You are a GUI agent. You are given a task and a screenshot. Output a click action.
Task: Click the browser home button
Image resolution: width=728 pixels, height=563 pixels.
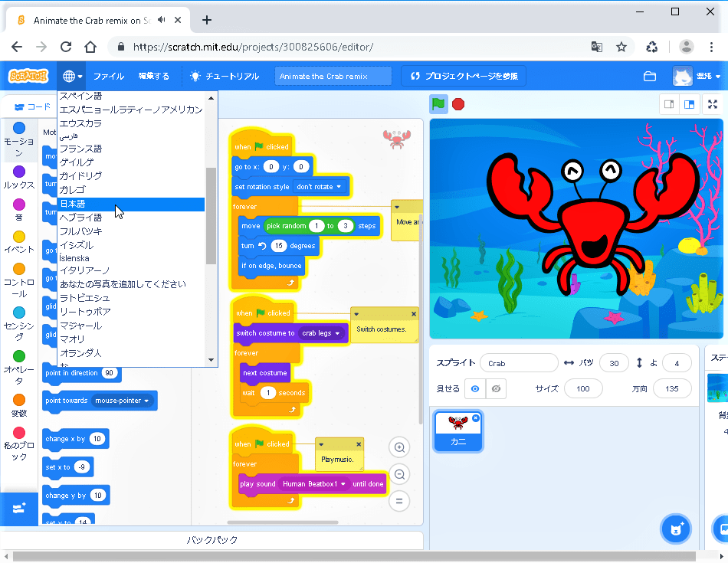tap(90, 47)
